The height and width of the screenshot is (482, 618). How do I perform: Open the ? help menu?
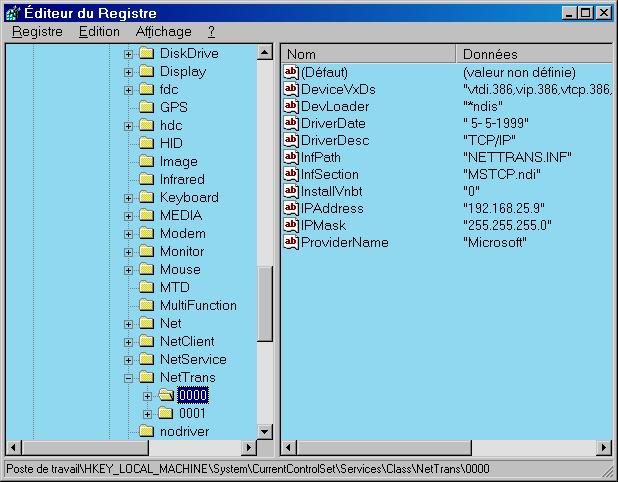(211, 32)
